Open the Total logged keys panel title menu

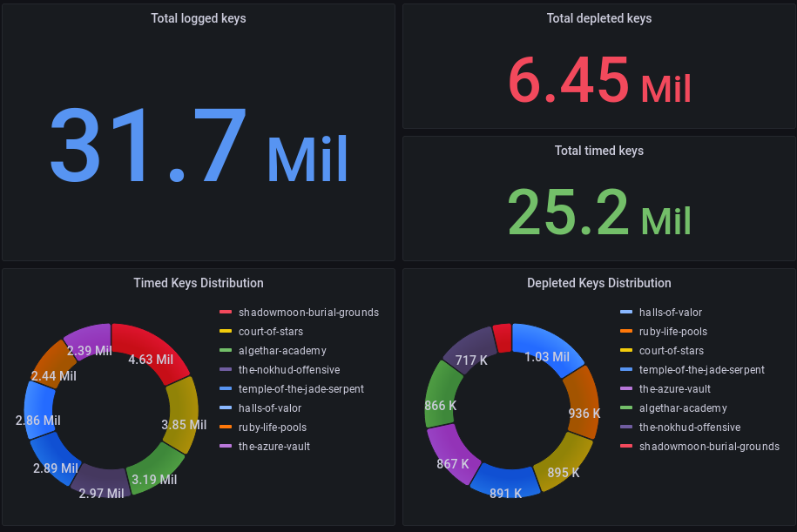tap(199, 18)
